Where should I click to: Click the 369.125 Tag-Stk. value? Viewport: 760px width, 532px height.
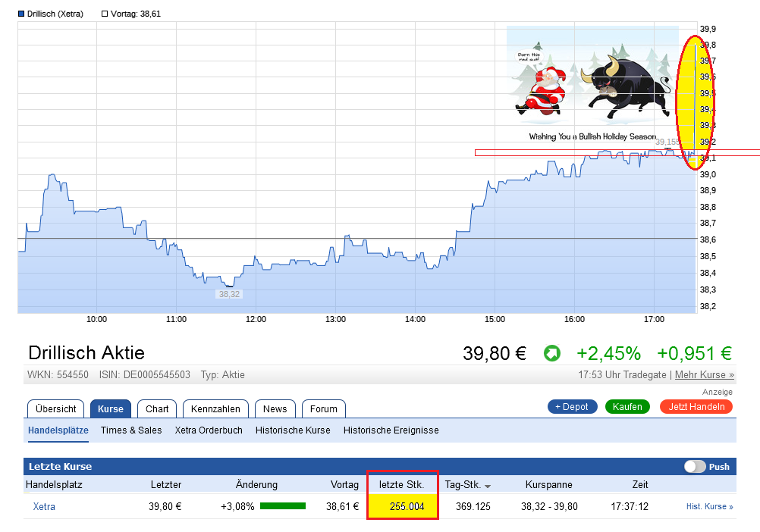(473, 507)
